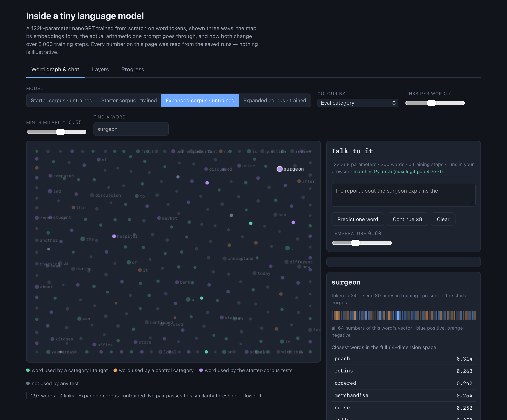Click the highlighted surgeon node in graph
507x420 pixels.
(280, 169)
